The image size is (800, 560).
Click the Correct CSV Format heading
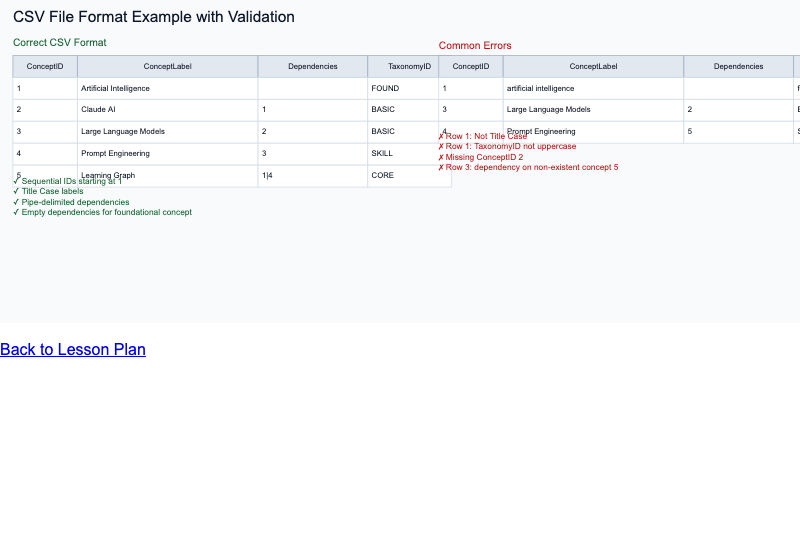[x=59, y=43]
